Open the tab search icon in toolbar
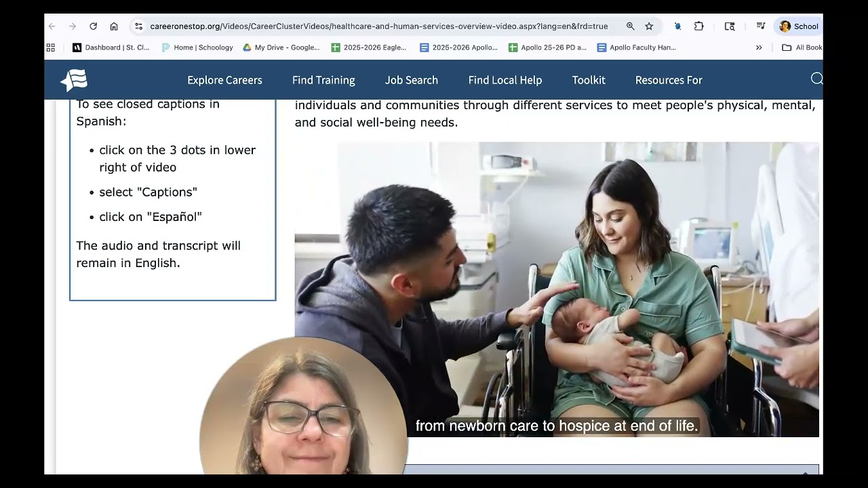The height and width of the screenshot is (488, 868). coord(730,26)
